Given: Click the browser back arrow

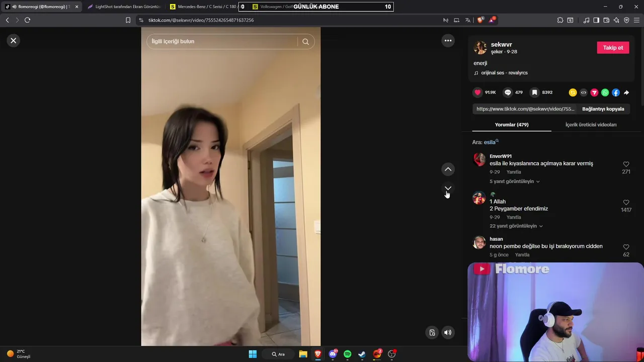Looking at the screenshot, I should (7, 20).
